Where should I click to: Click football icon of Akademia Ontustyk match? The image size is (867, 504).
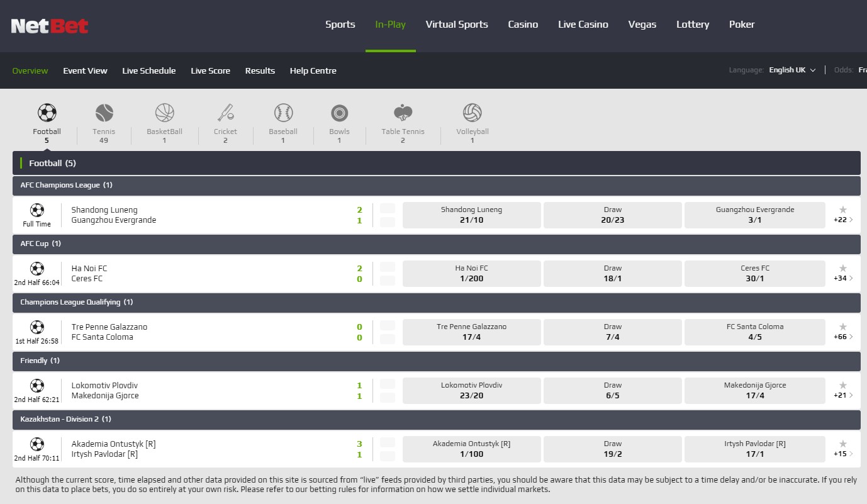point(37,444)
